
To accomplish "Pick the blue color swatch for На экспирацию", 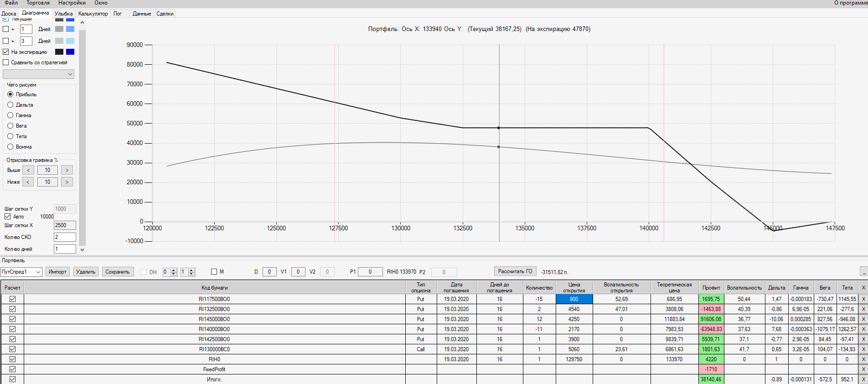I will (70, 52).
